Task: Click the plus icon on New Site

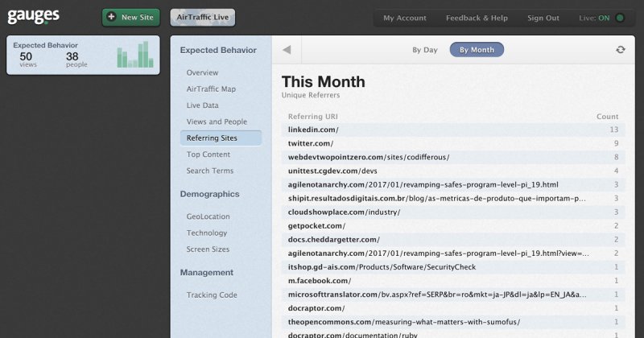Action: click(111, 17)
